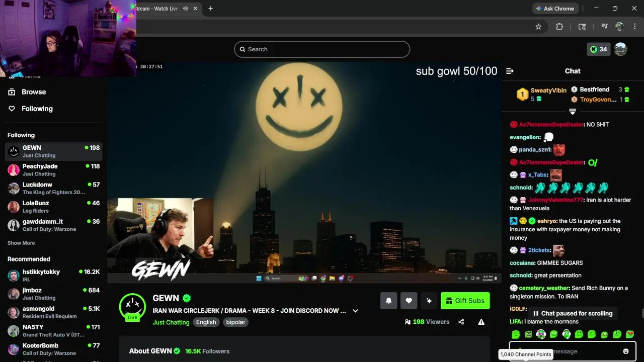Screen dimensions: 644x362
Task: Click the 1,040 Channel Points tooltip
Action: (526, 354)
